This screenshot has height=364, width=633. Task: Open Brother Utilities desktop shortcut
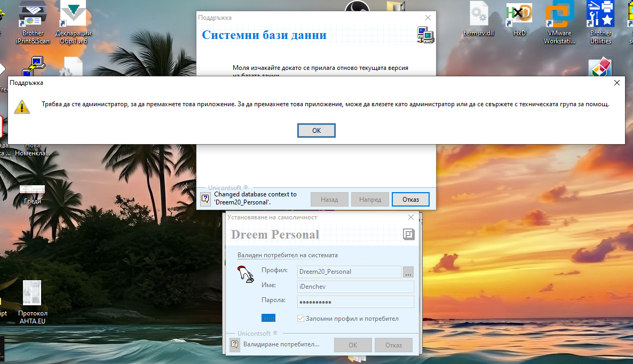coord(600,22)
